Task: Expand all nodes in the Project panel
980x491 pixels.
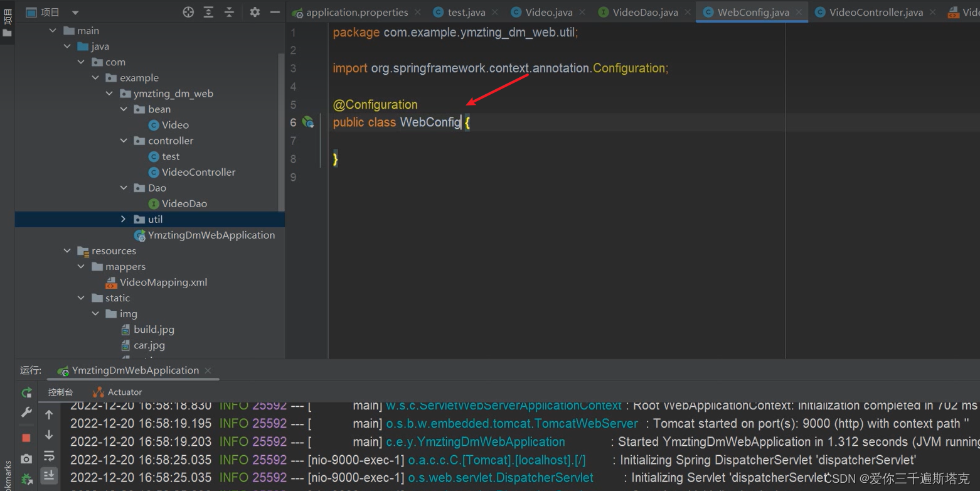Action: tap(208, 11)
